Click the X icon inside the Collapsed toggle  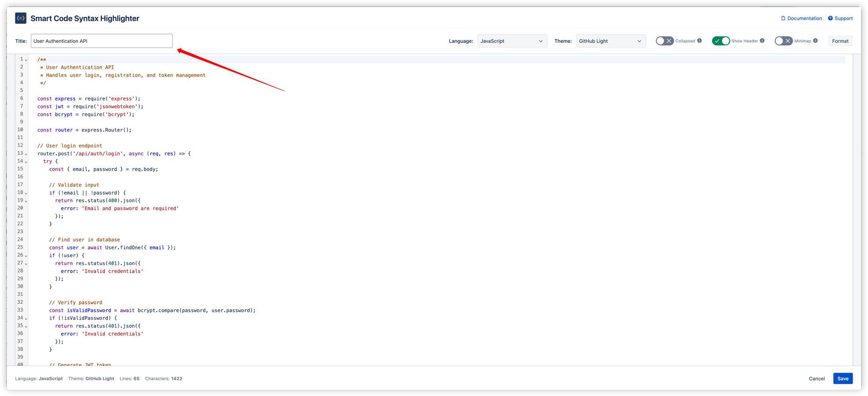[669, 40]
